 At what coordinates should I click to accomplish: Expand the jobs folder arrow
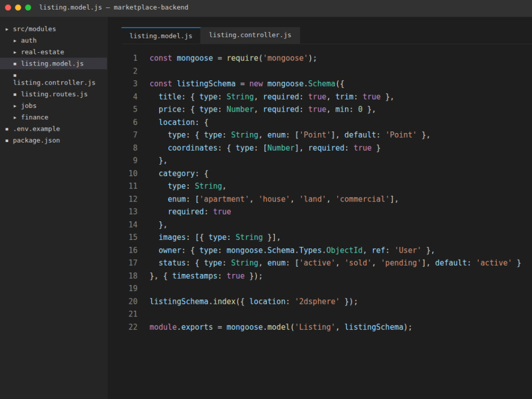click(15, 106)
